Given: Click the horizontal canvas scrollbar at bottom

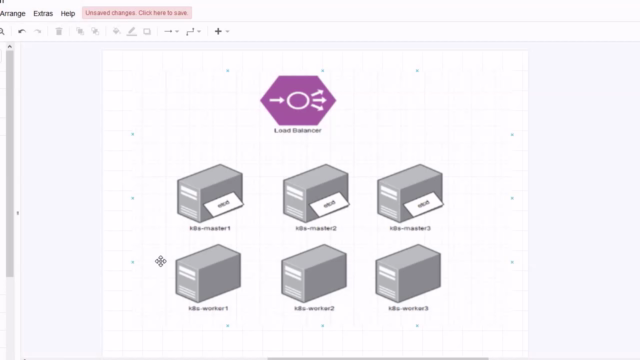Looking at the screenshot, I should (x=378, y=358).
